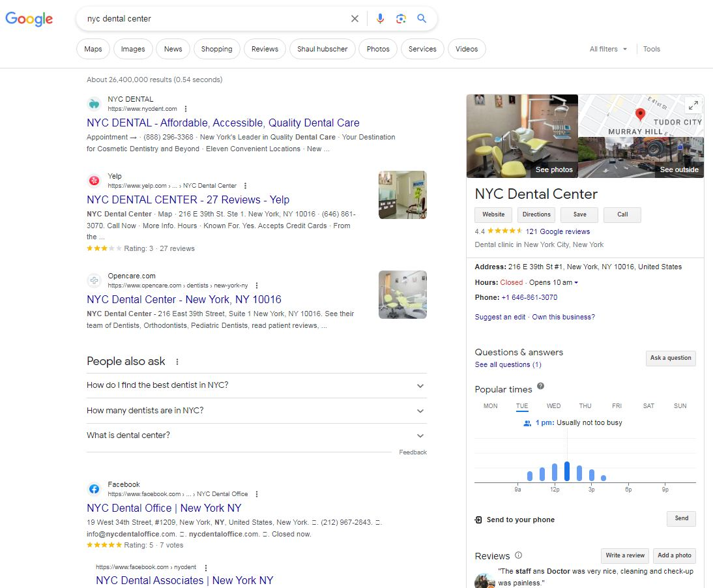Viewport: 713px width, 588px height.
Task: Open 'NYC DENTAL - Affordable, Accessible' result
Action: [x=223, y=123]
